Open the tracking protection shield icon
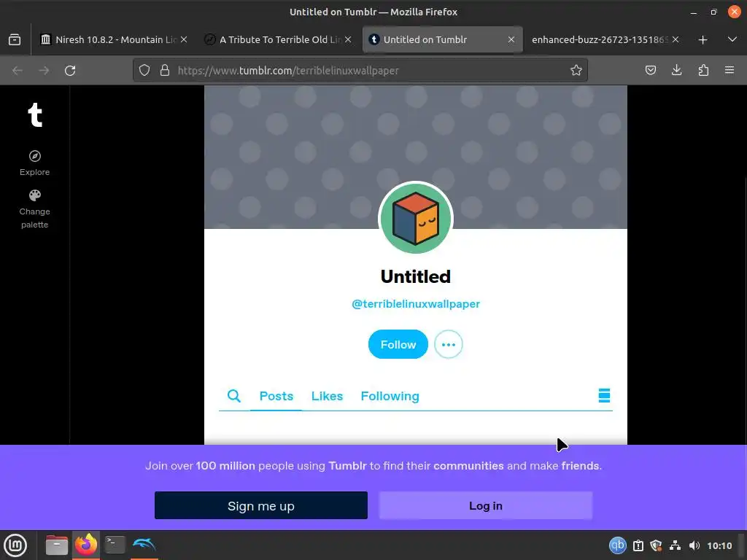The image size is (747, 560). tap(144, 71)
